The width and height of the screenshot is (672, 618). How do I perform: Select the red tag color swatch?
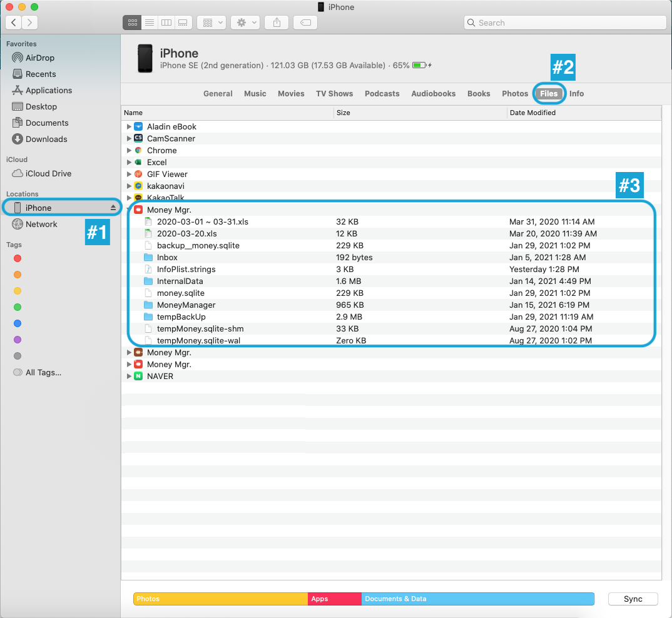point(17,258)
